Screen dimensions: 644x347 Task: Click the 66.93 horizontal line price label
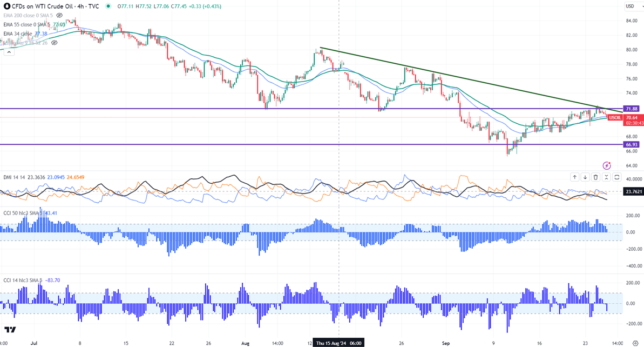click(x=632, y=144)
